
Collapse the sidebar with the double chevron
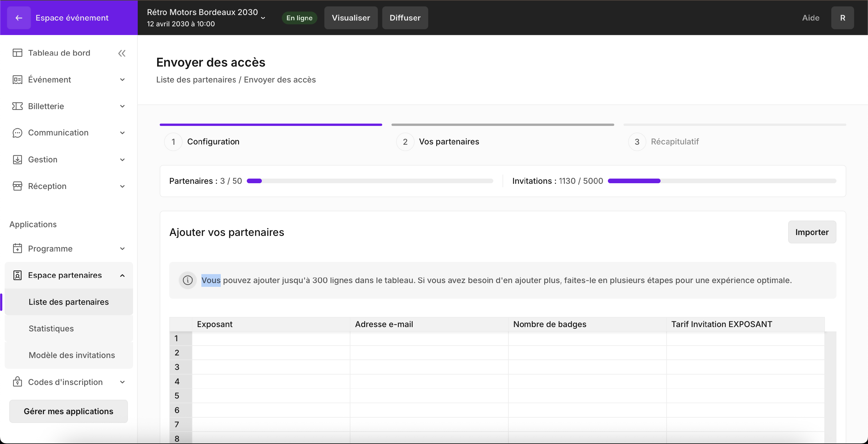pyautogui.click(x=122, y=53)
